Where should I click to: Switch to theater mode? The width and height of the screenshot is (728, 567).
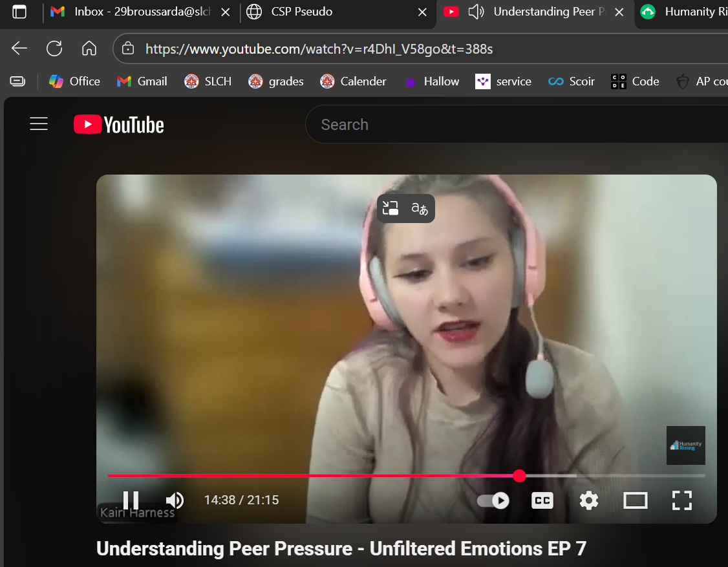coord(635,500)
